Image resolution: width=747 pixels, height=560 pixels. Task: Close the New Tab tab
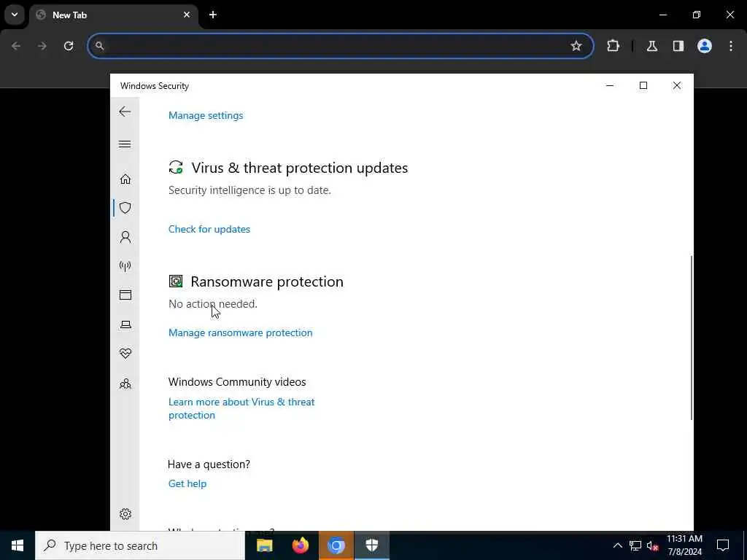pyautogui.click(x=187, y=15)
